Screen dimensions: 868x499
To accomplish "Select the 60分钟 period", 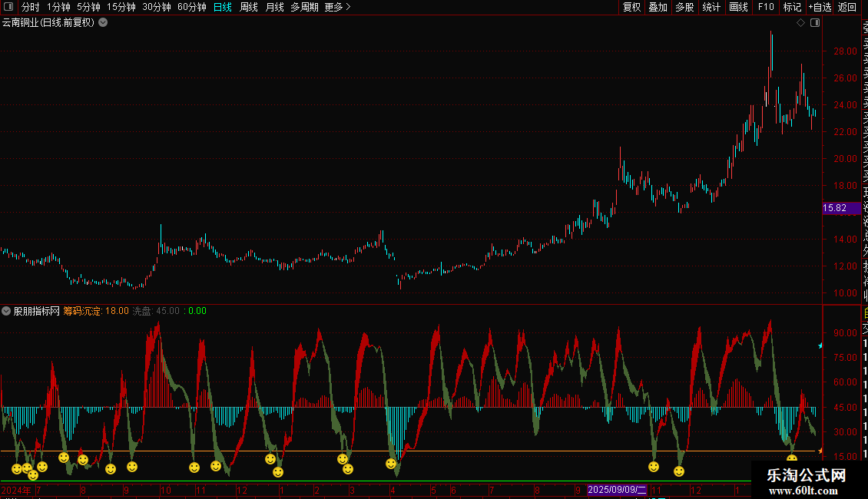I will (x=192, y=7).
